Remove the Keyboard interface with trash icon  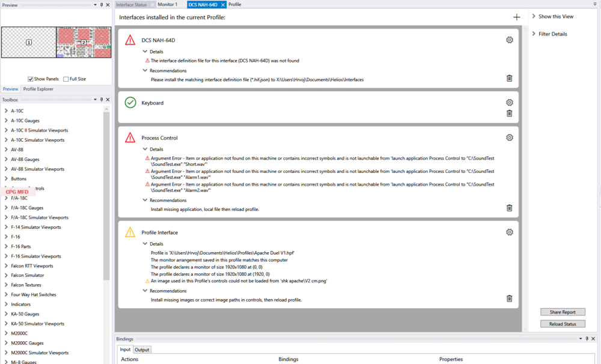[x=510, y=114]
